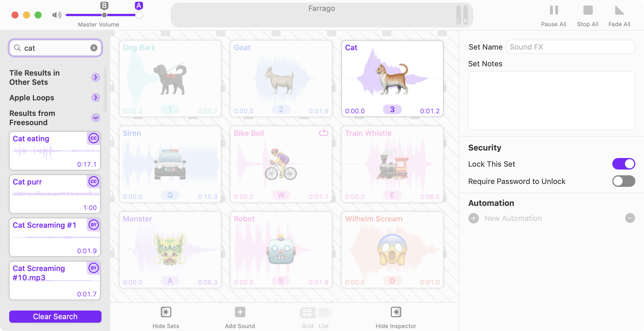
Task: Click the Add Sound plus icon
Action: point(240,312)
